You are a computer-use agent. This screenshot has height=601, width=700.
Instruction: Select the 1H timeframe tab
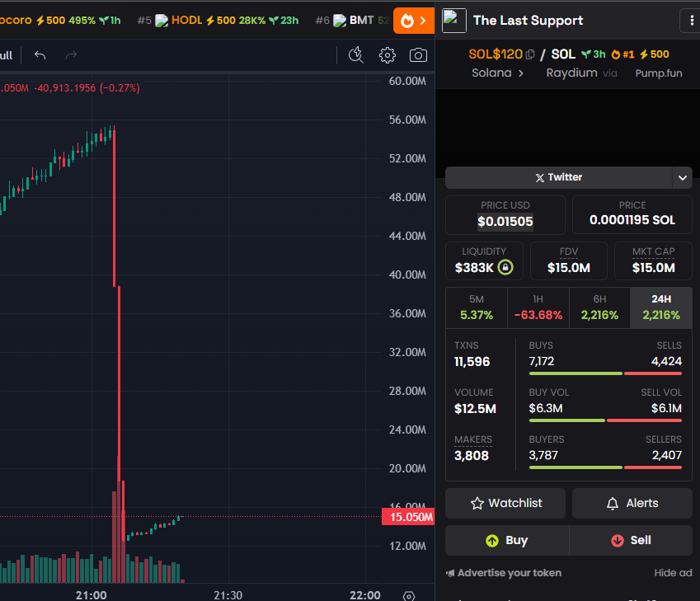538,308
